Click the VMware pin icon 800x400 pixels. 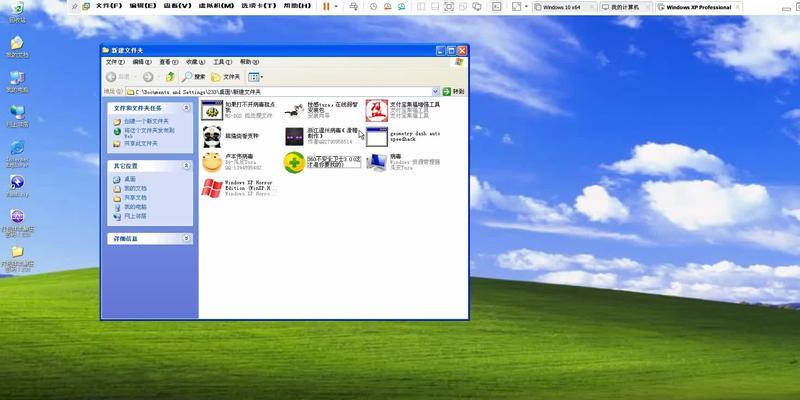[74, 7]
